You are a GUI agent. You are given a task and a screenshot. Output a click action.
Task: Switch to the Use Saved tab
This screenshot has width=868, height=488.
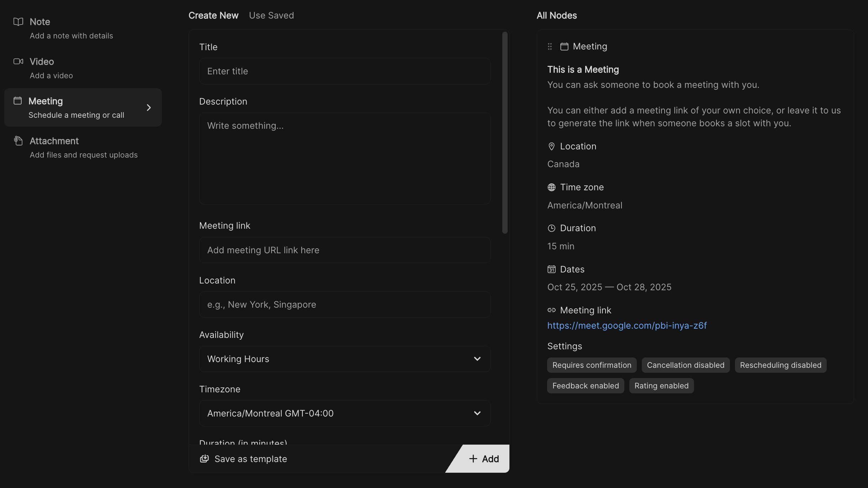[x=271, y=16]
